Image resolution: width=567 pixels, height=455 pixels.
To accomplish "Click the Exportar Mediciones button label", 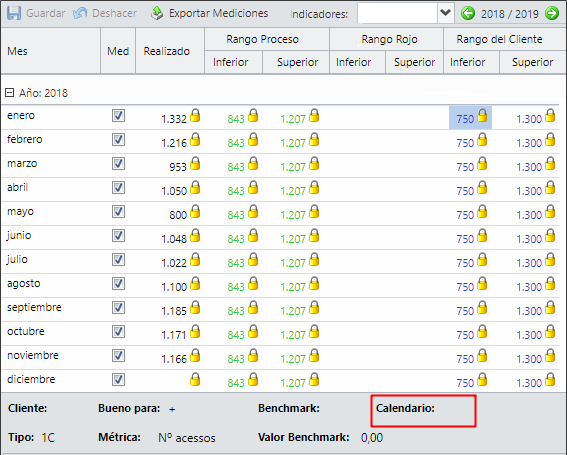I will click(218, 13).
